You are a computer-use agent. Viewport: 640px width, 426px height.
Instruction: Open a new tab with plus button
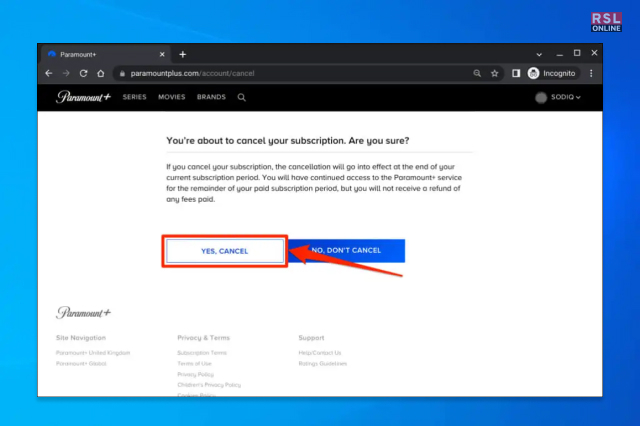(182, 54)
